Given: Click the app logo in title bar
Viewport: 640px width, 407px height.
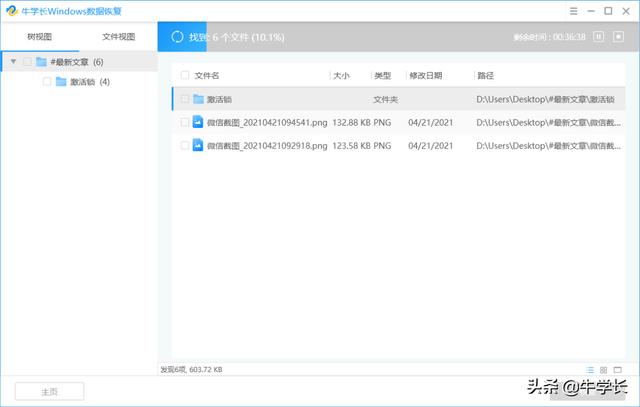Looking at the screenshot, I should [12, 11].
